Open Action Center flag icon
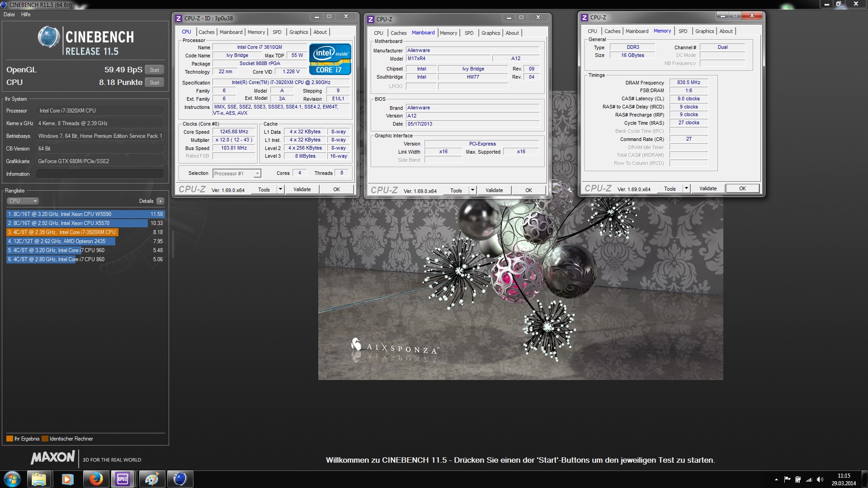This screenshot has height=488, width=868. (787, 479)
